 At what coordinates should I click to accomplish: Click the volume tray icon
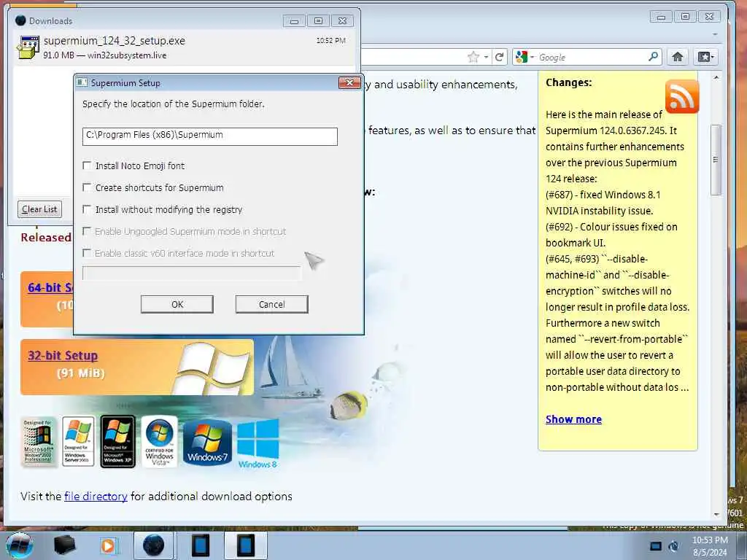pos(673,546)
